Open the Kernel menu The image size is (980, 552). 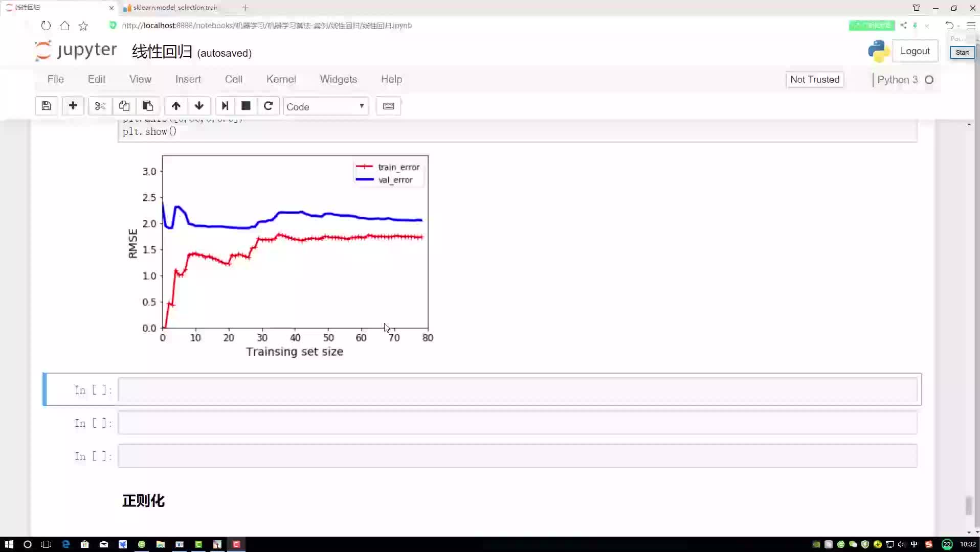(281, 79)
